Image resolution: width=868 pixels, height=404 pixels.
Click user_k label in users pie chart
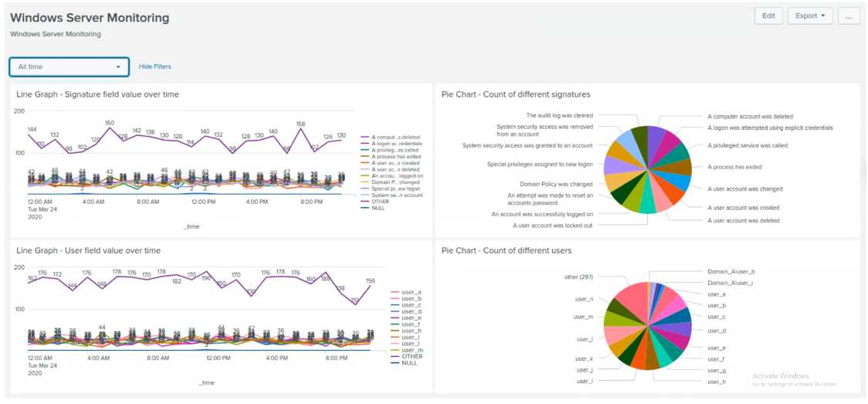coord(585,359)
